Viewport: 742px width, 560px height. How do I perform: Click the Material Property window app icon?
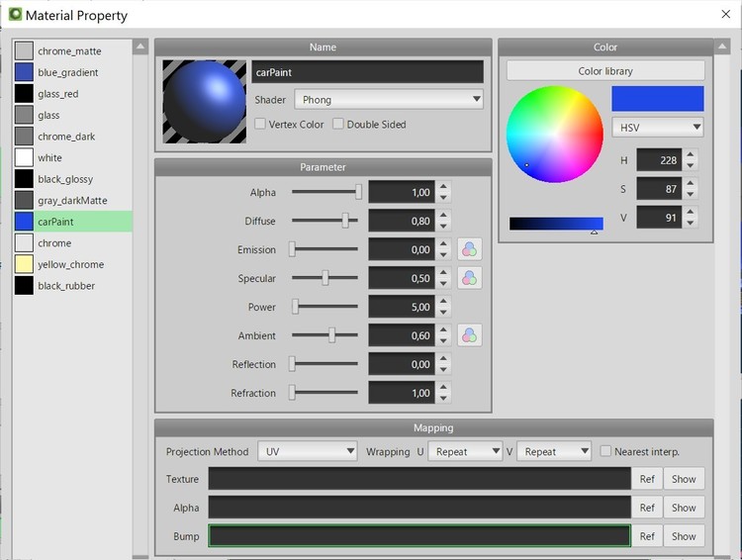(x=15, y=14)
